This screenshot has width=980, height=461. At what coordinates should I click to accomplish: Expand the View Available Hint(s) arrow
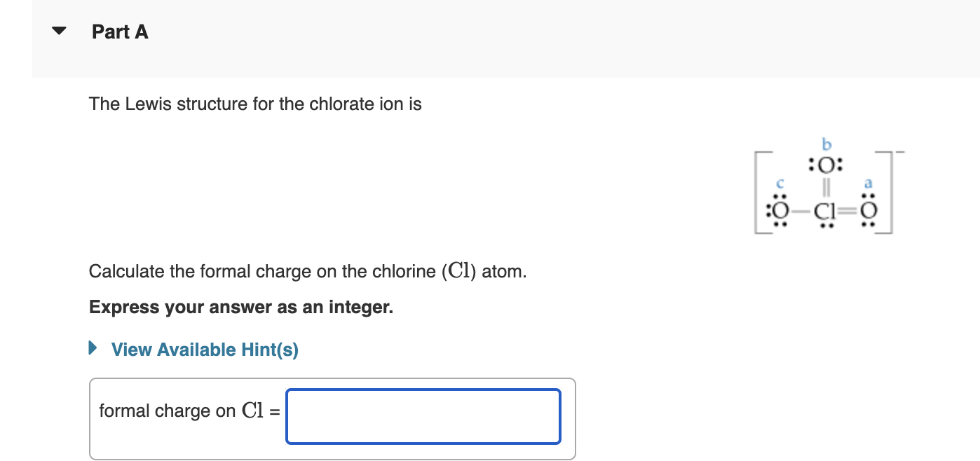coord(92,349)
